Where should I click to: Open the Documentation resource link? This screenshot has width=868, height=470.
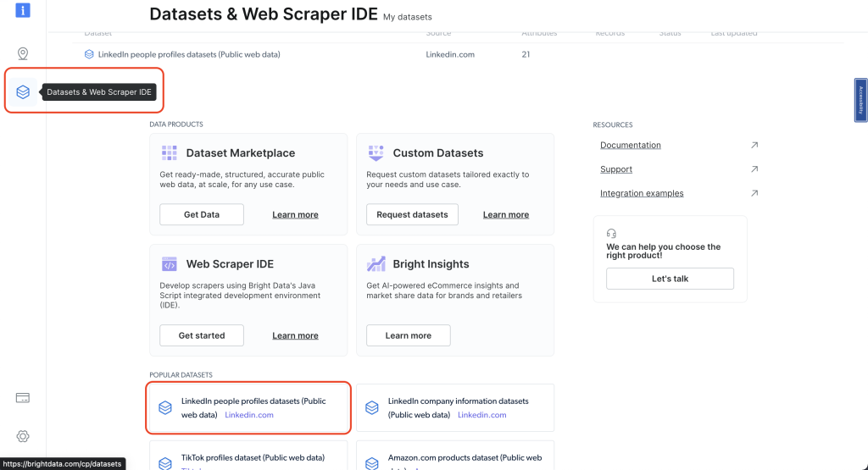tap(631, 145)
